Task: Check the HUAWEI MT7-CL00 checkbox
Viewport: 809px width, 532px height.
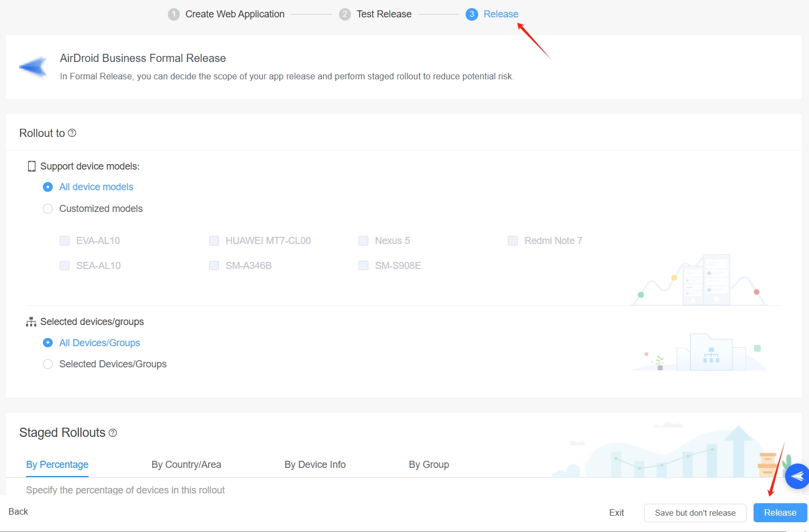Action: tap(214, 241)
